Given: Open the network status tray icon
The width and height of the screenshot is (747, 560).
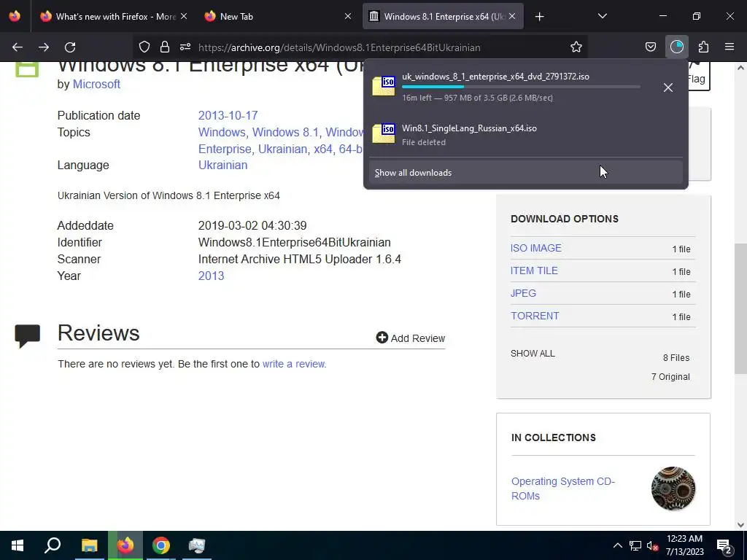Looking at the screenshot, I should 635,545.
